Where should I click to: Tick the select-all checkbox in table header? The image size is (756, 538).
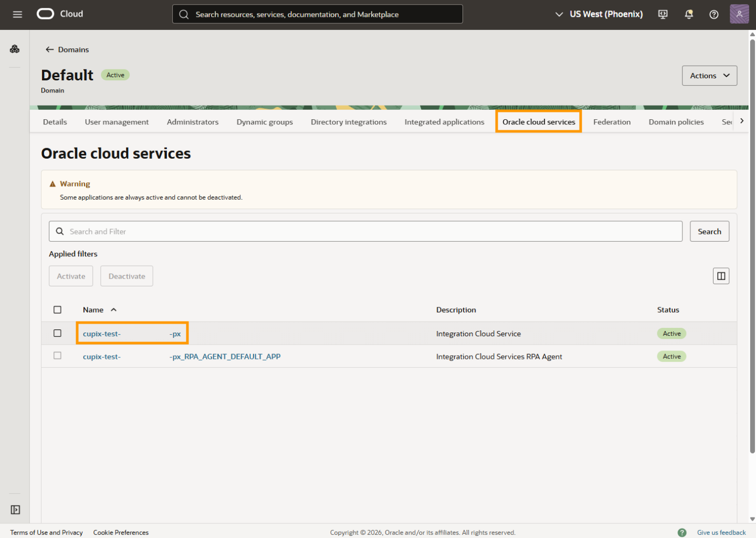pos(58,310)
